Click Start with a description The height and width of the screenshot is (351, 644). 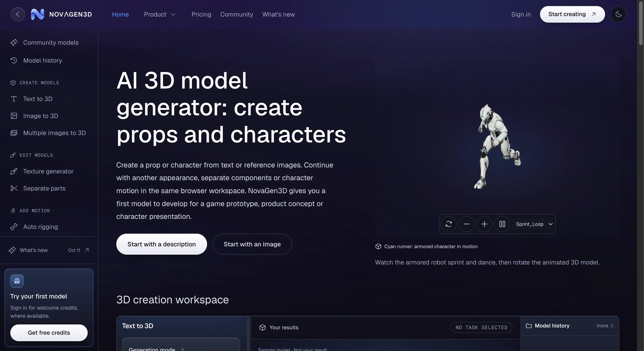pyautogui.click(x=161, y=244)
